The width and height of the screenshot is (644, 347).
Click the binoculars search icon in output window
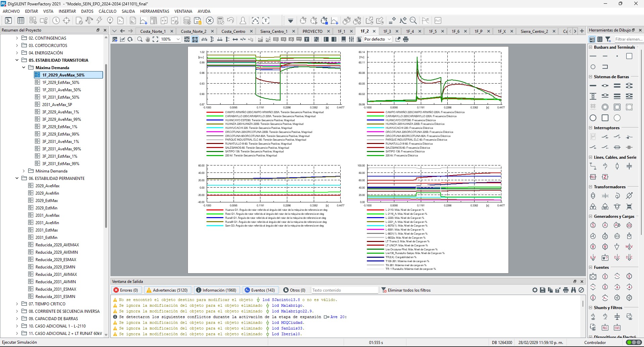coord(574,290)
